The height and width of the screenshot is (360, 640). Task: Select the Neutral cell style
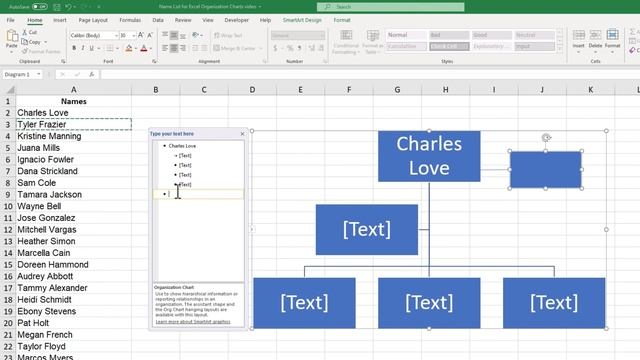(534, 35)
